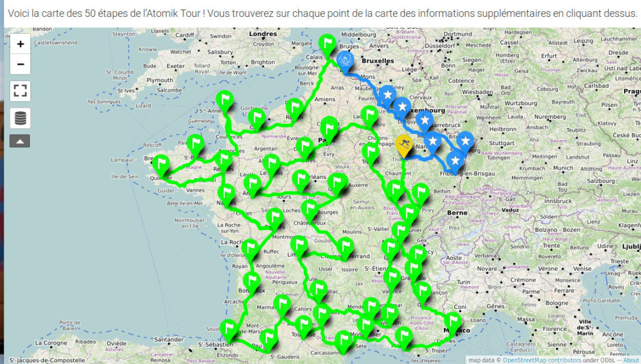
Task: Open the blue star marker near Luxembourg
Action: point(403,106)
